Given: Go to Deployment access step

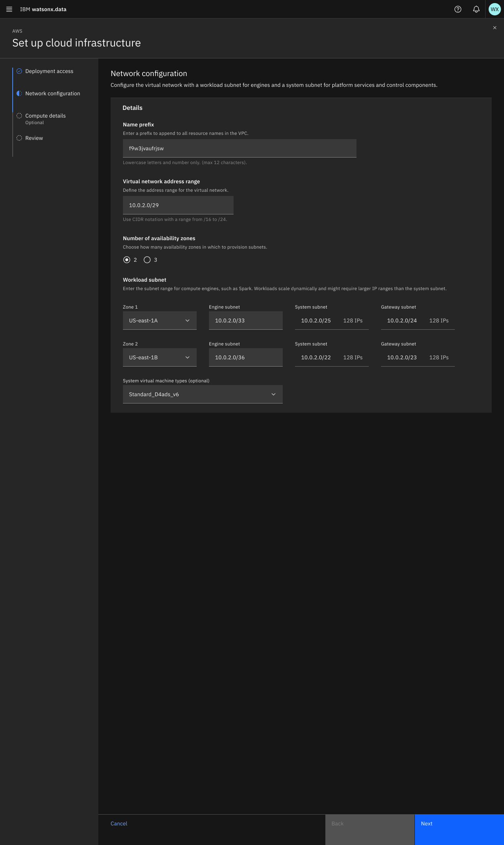Looking at the screenshot, I should point(49,71).
